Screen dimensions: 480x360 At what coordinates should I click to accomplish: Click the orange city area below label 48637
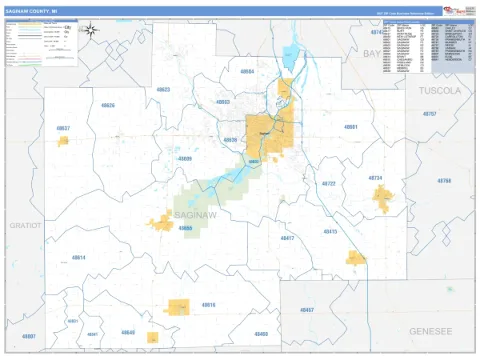pos(63,141)
